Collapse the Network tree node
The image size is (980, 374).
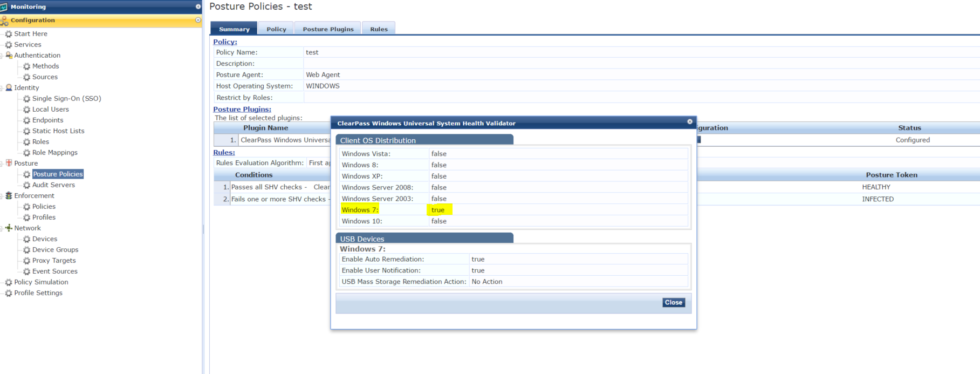point(2,228)
